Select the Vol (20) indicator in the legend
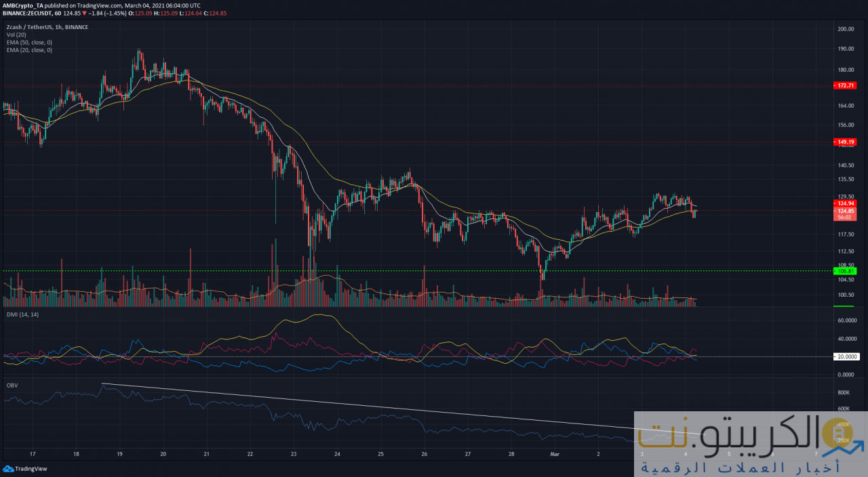The width and height of the screenshot is (868, 477). tap(16, 35)
